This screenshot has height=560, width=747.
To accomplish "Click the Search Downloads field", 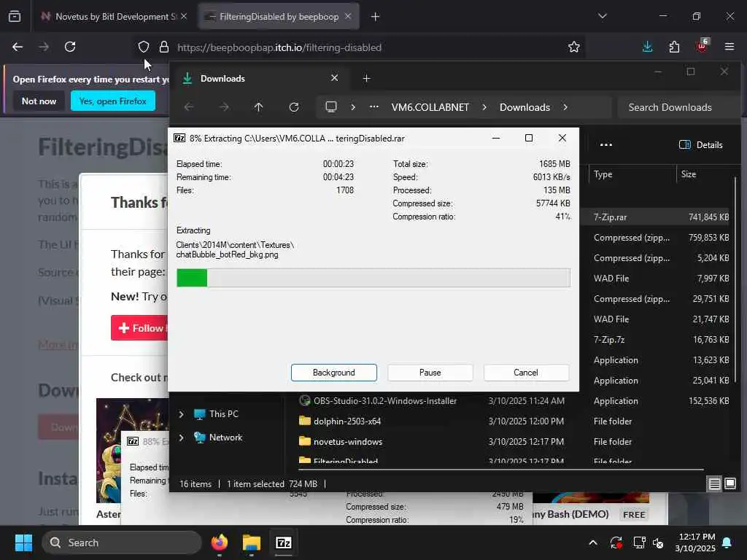I will coord(678,107).
